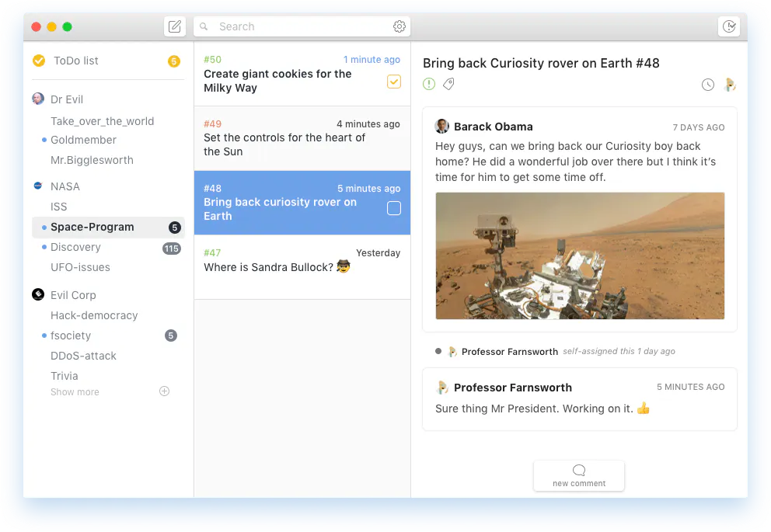Open issue #50 Create giant cookies

click(x=302, y=74)
